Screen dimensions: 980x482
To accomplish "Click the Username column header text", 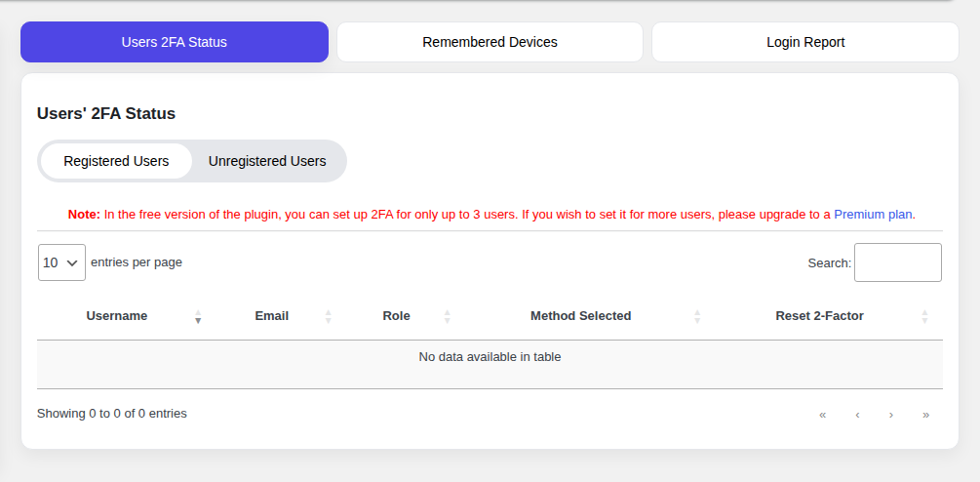I will coord(117,316).
